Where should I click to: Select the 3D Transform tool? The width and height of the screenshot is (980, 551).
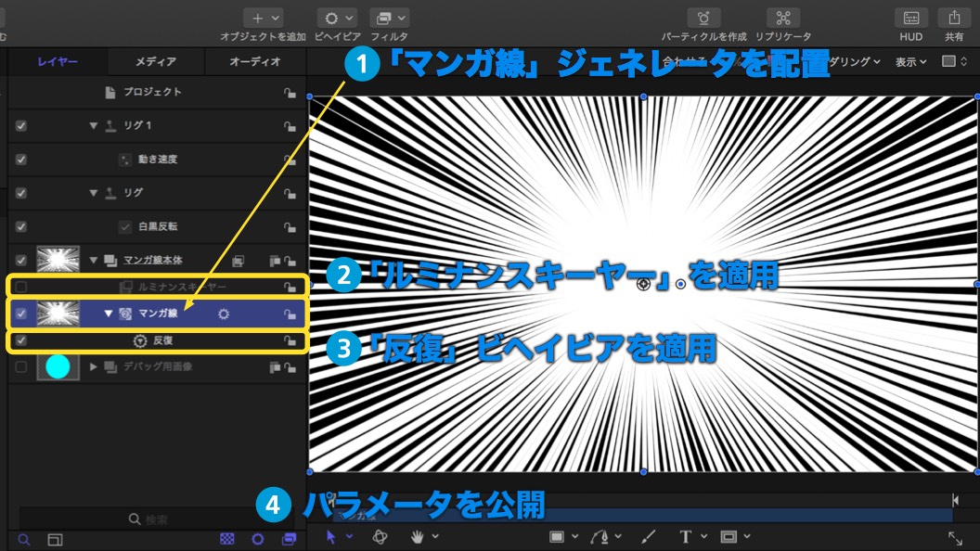pos(380,537)
